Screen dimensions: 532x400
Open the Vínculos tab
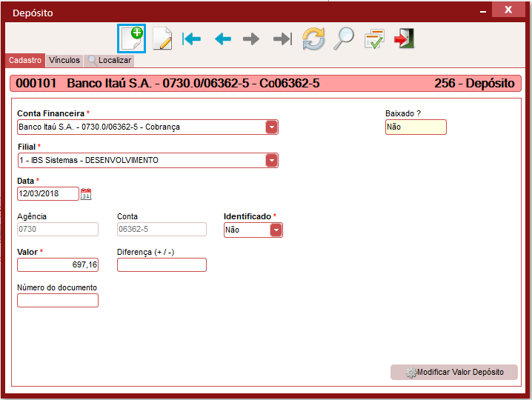tap(64, 61)
